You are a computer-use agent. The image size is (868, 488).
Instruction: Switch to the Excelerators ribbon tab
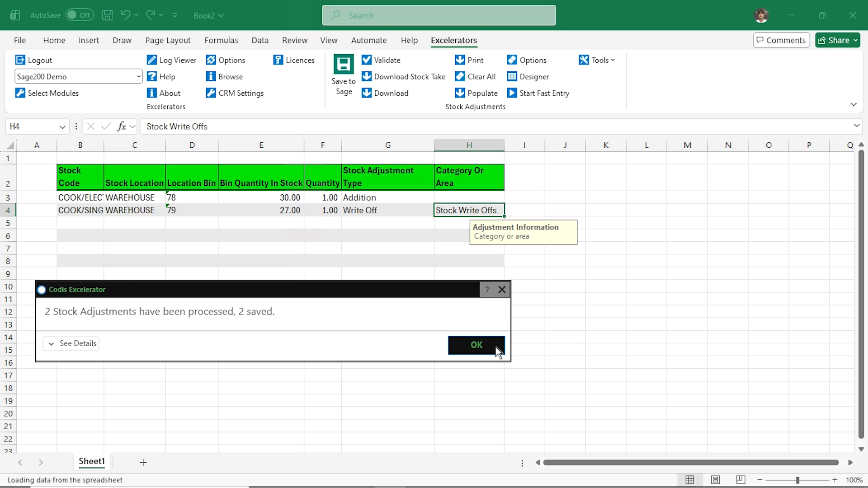click(454, 40)
